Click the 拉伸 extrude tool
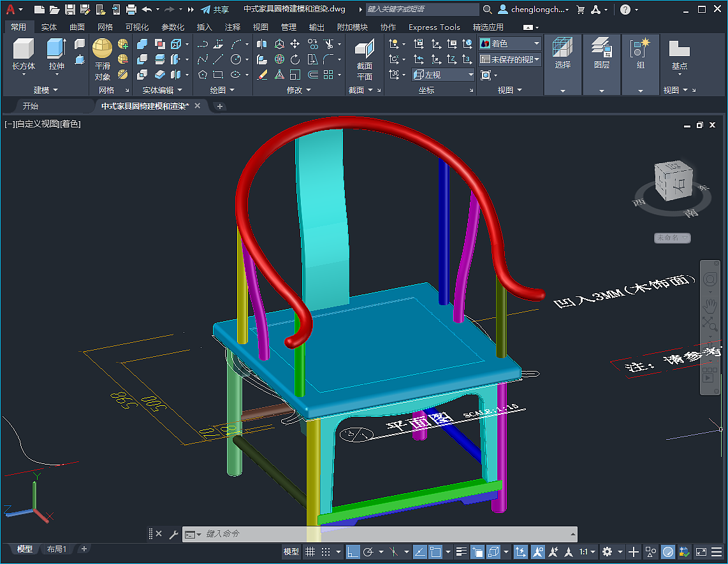 (x=56, y=54)
